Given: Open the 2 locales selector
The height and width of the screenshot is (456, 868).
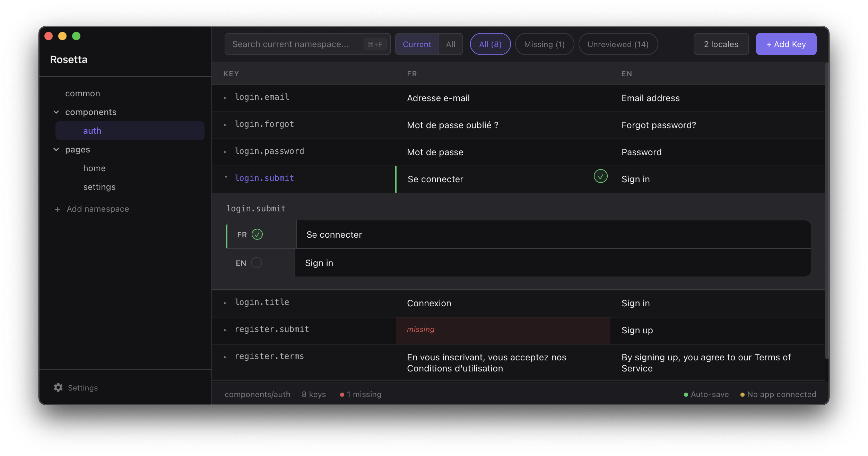Looking at the screenshot, I should click(x=721, y=44).
